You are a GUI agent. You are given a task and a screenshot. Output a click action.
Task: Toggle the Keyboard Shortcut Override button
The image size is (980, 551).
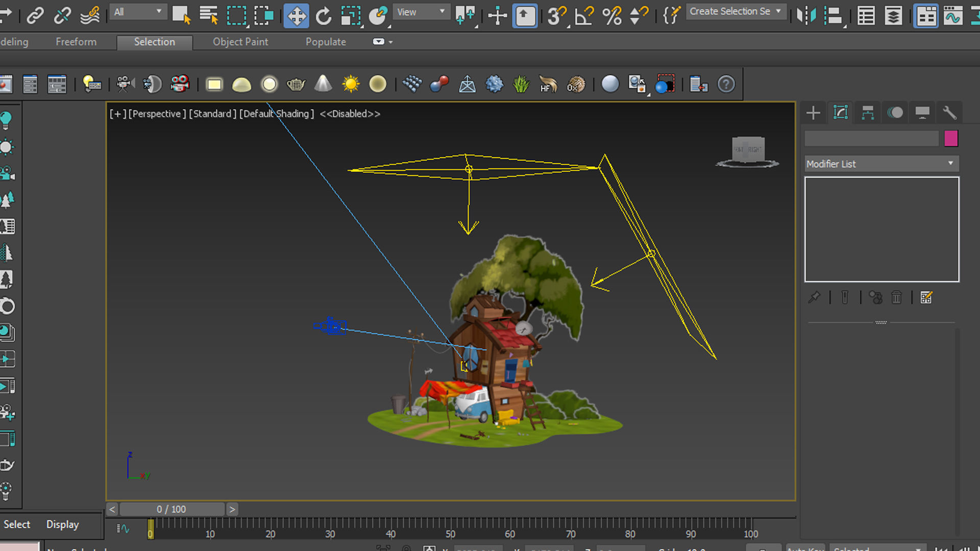pyautogui.click(x=525, y=15)
